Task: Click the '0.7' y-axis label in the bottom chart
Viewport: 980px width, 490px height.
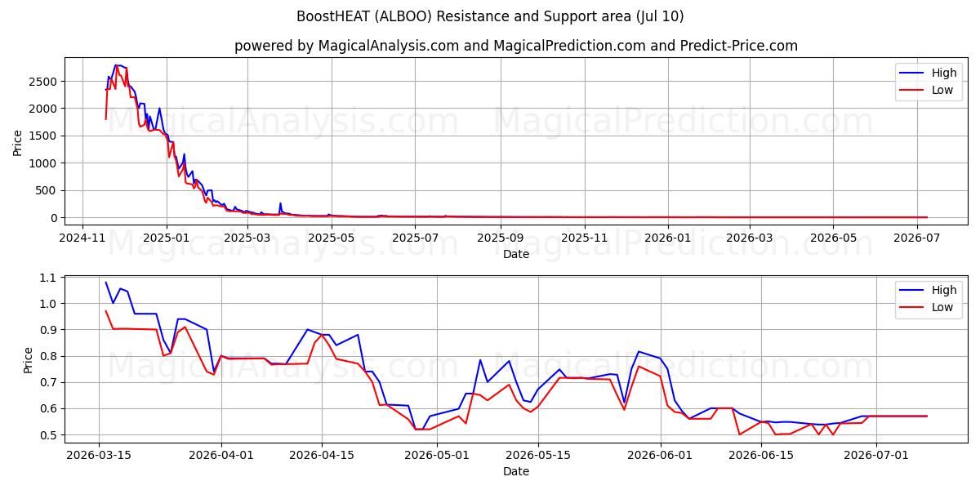Action: pos(47,382)
